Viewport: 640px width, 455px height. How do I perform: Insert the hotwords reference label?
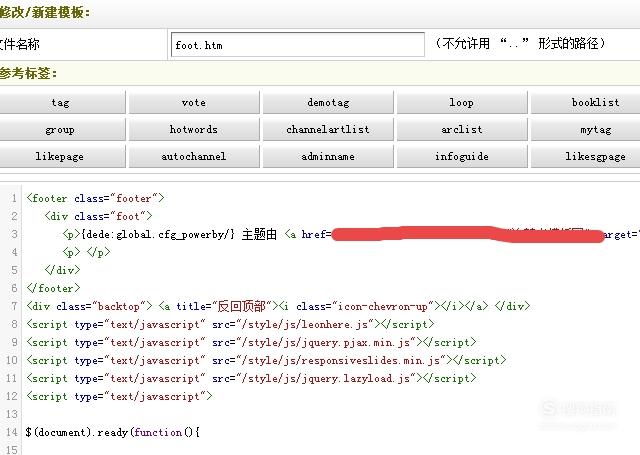(194, 129)
